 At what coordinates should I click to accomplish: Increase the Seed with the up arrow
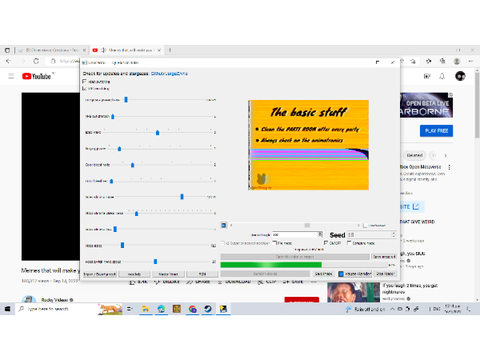coord(394,233)
